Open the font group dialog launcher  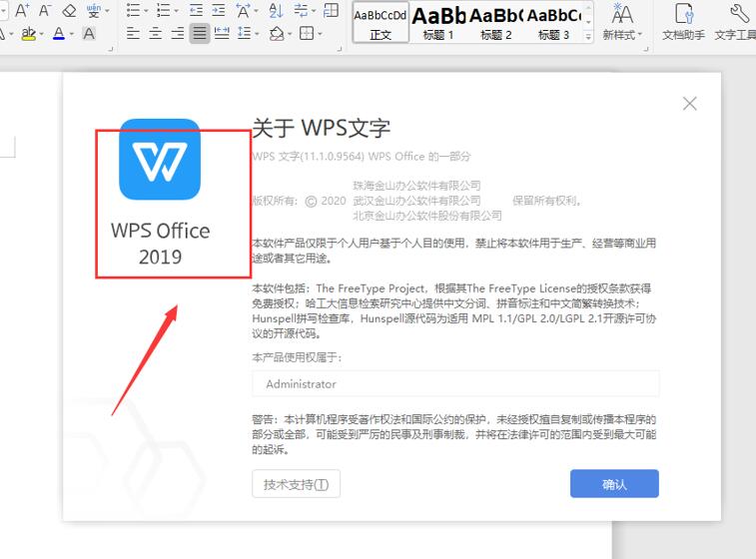pyautogui.click(x=111, y=49)
